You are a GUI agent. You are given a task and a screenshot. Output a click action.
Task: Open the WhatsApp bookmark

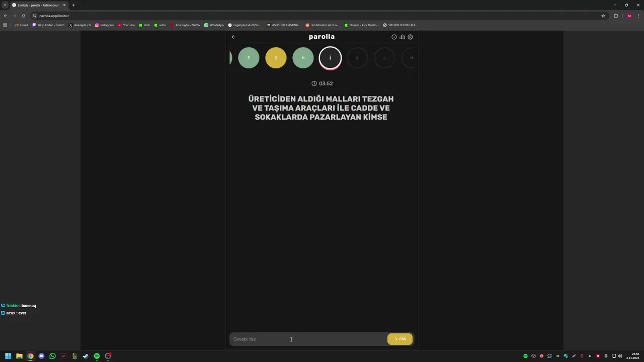point(214,25)
